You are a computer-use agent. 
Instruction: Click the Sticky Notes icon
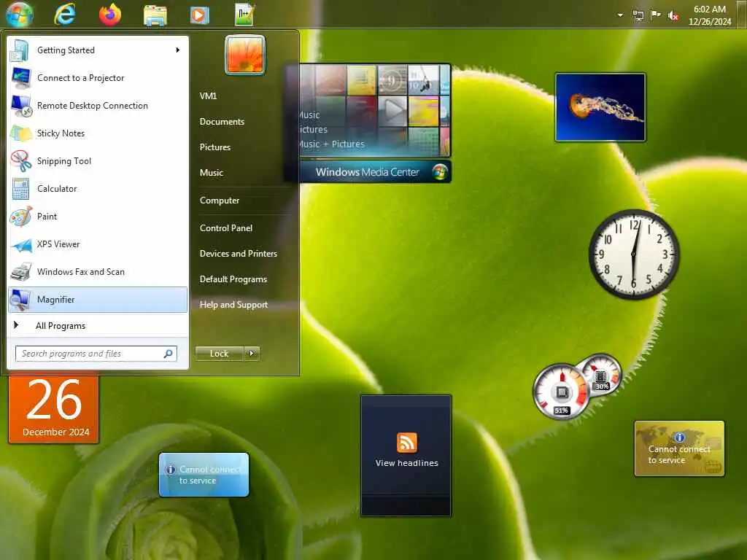[x=21, y=133]
